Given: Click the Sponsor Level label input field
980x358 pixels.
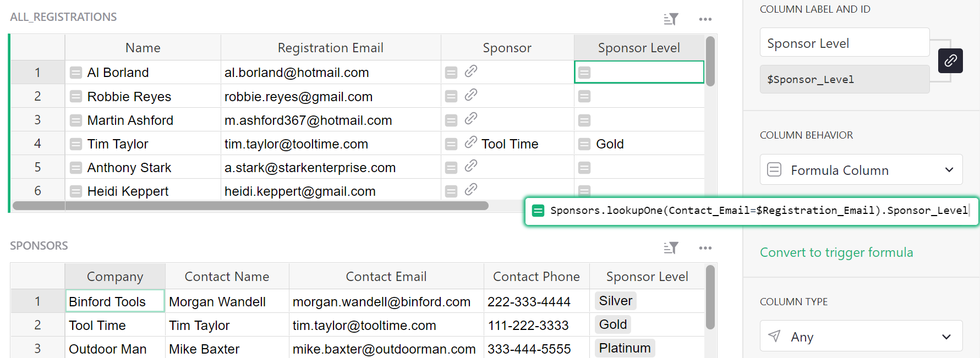Looking at the screenshot, I should coord(844,42).
